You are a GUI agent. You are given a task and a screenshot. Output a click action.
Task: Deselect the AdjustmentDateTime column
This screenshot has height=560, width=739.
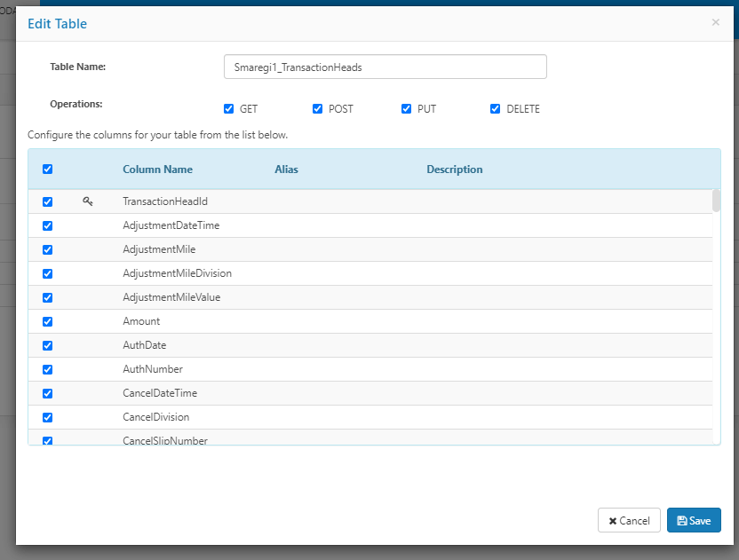pyautogui.click(x=48, y=226)
